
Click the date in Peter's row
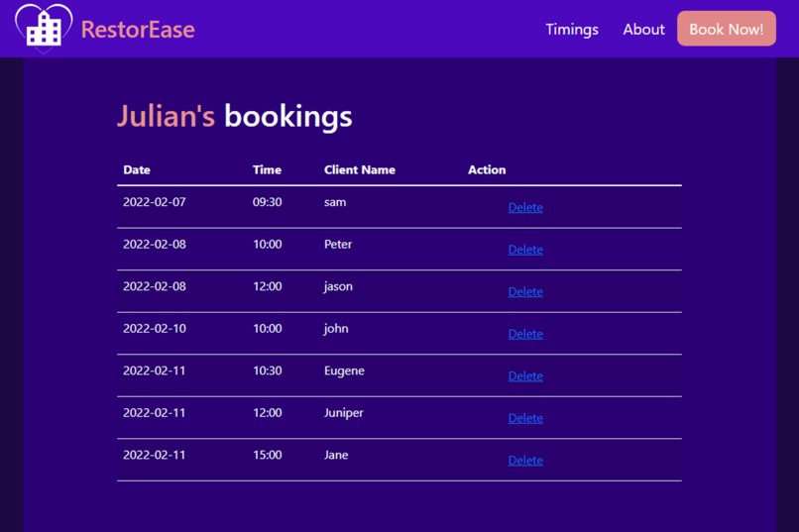[x=155, y=245]
